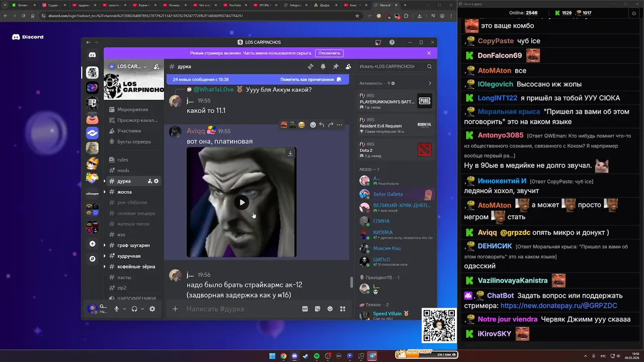Open Dota 2 activity card
The width and height of the screenshot is (644, 362).
(396, 149)
